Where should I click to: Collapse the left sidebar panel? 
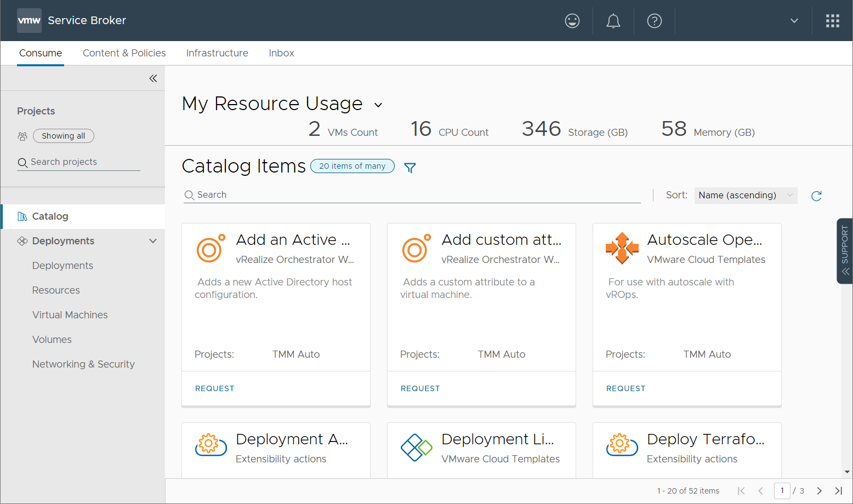(x=153, y=78)
